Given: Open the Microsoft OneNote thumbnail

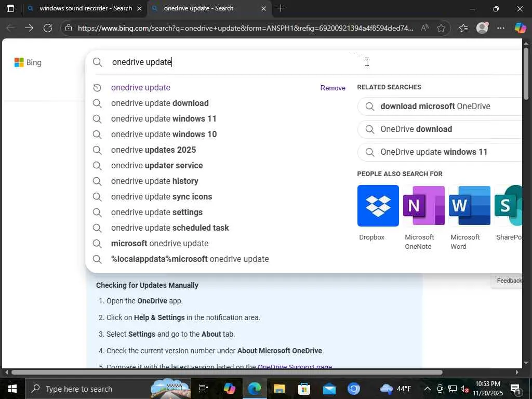Looking at the screenshot, I should tap(424, 206).
